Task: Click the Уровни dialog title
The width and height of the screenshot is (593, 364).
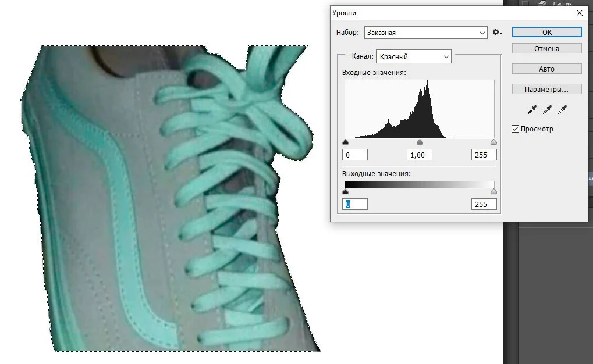Action: point(344,13)
